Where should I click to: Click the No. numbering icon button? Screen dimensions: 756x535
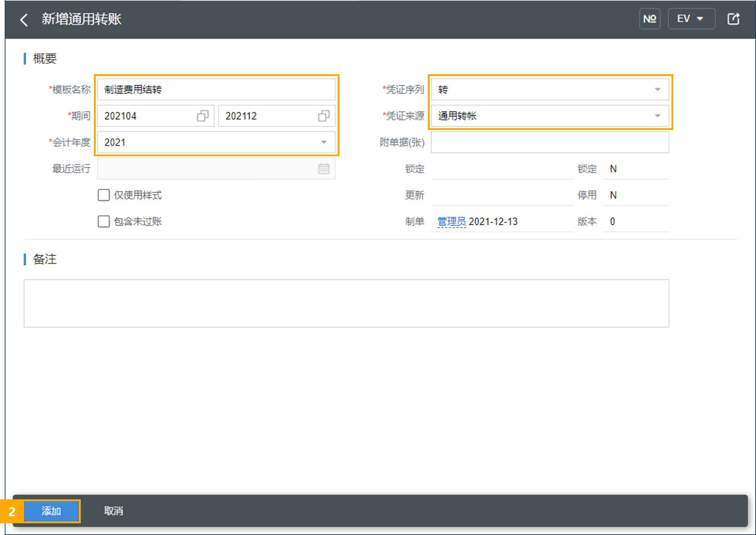tap(649, 19)
